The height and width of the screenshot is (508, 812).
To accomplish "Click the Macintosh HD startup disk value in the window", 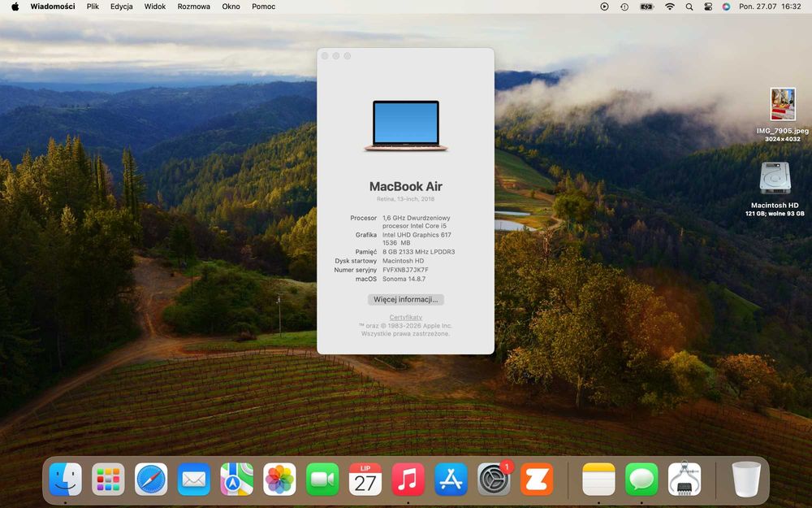I will tap(403, 261).
